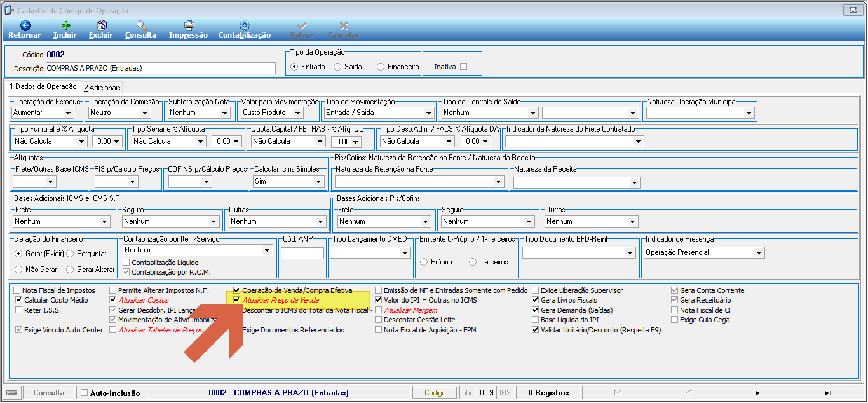
Task: Click the Incluir green plus icon
Action: [65, 25]
